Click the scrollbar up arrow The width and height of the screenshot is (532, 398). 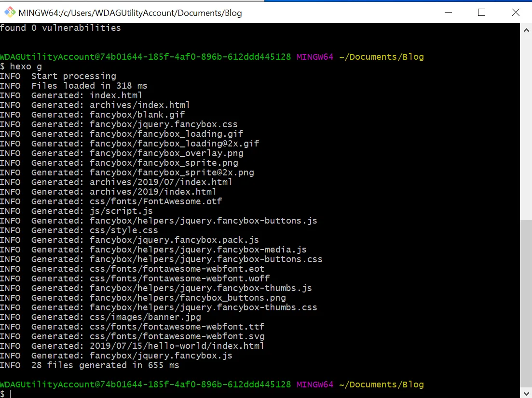pos(526,29)
